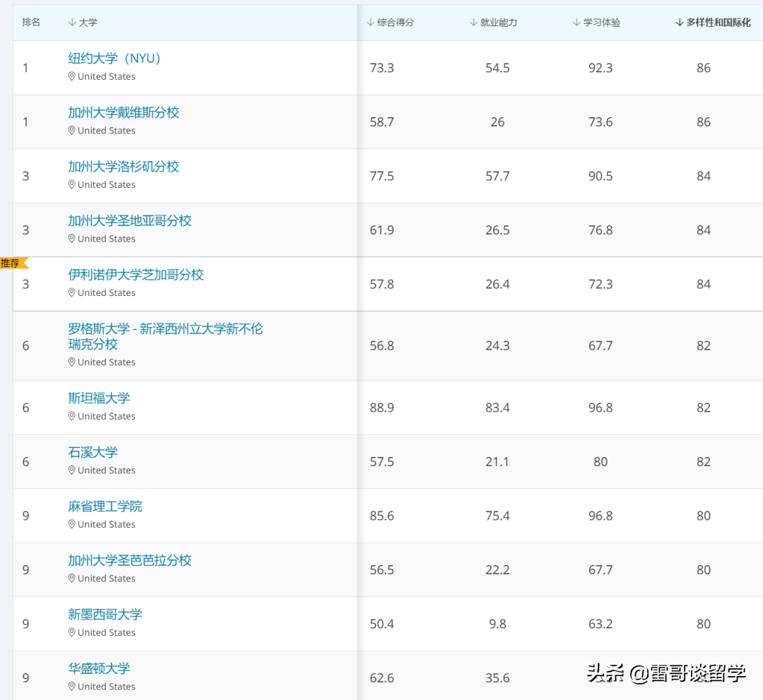Select 就业能力 21.1 for 石溪大学
The width and height of the screenshot is (763, 700).
pyautogui.click(x=497, y=461)
